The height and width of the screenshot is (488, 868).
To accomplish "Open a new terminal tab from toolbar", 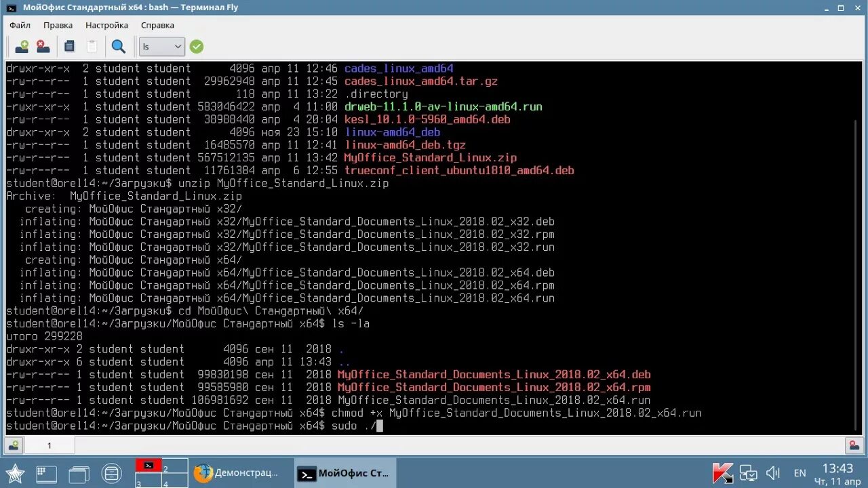I will point(22,46).
